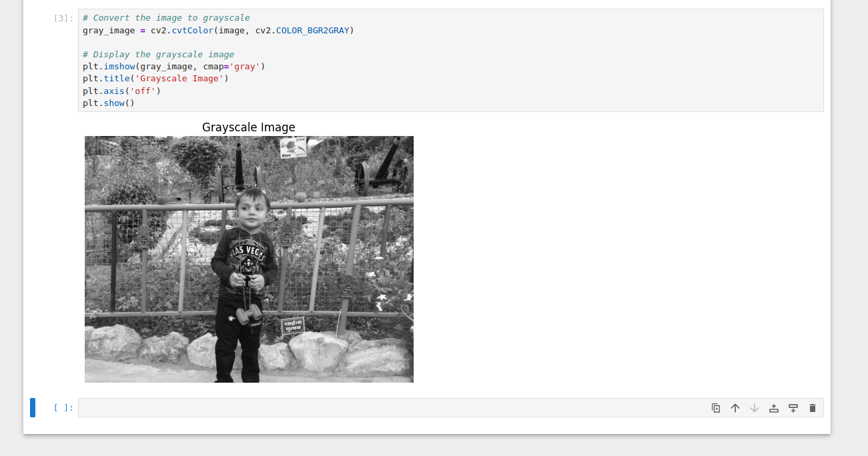Click the 'Grayscale Image' plot title
This screenshot has height=456, width=868.
point(248,127)
